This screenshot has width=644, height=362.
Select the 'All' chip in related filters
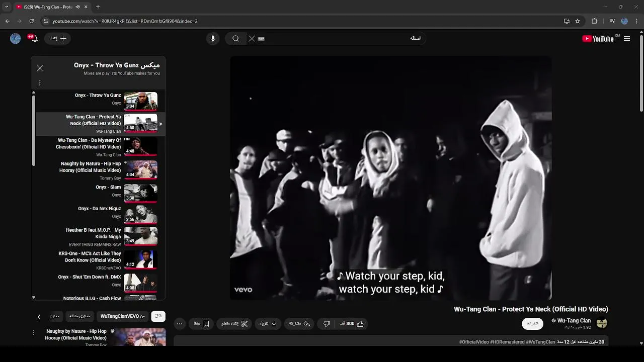[158, 316]
